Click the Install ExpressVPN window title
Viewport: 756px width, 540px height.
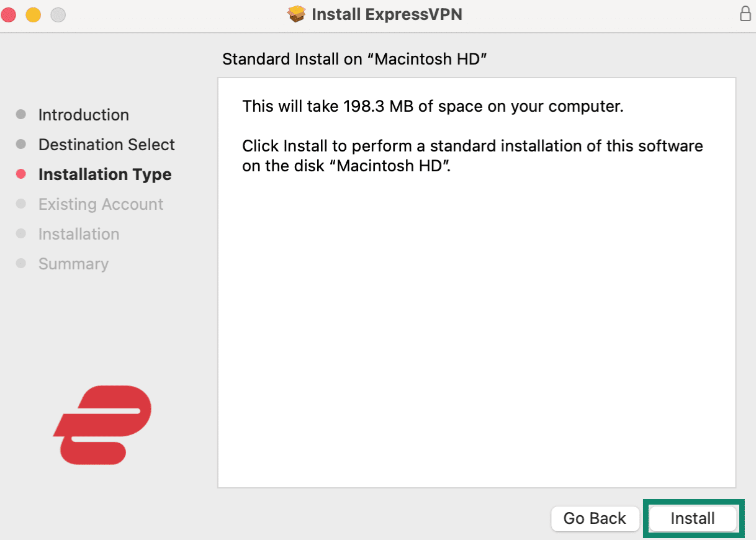point(385,14)
